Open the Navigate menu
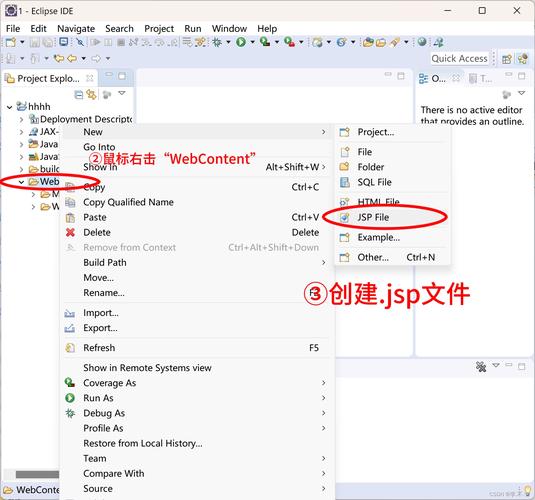This screenshot has height=500, width=535. (76, 29)
